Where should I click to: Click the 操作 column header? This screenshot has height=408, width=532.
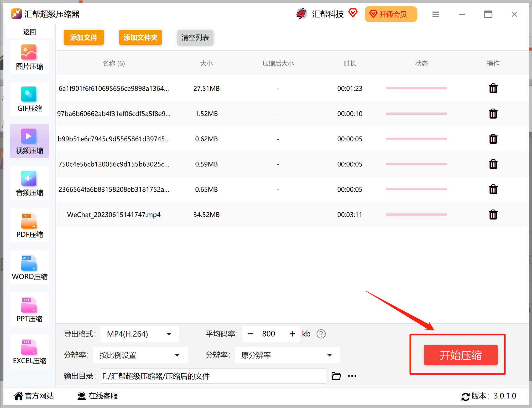[493, 63]
